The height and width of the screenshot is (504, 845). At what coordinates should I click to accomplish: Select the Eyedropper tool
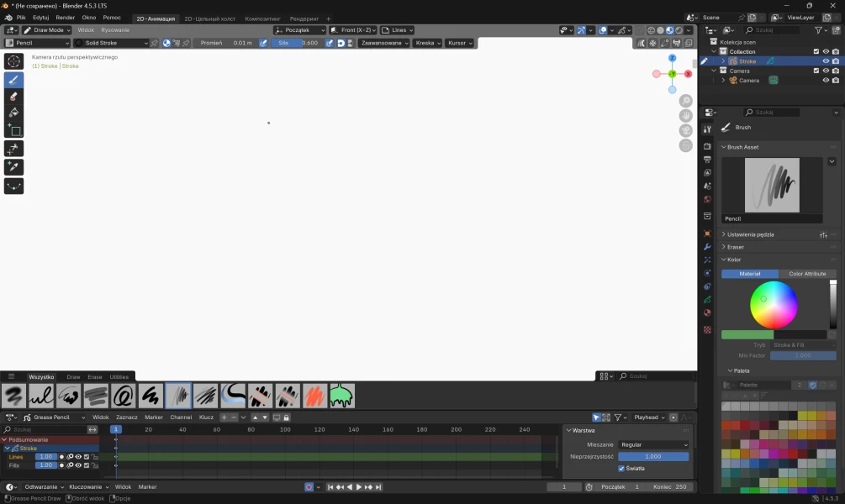click(x=13, y=167)
